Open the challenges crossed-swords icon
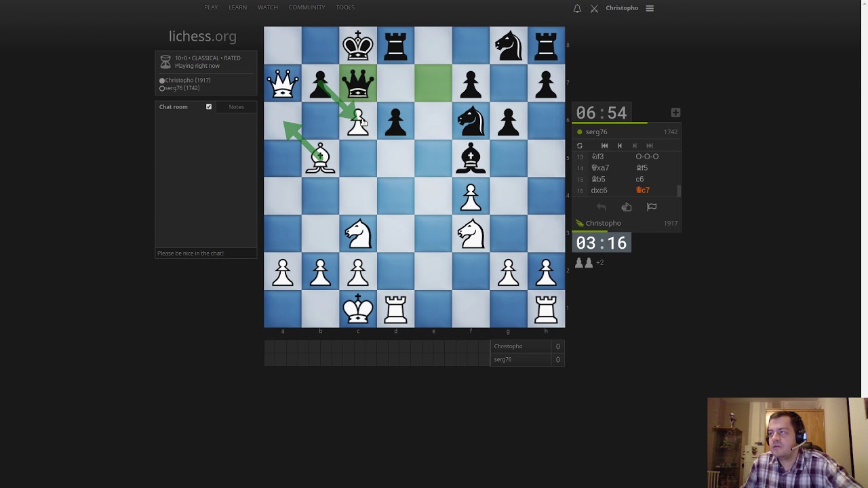868x488 pixels. (594, 8)
